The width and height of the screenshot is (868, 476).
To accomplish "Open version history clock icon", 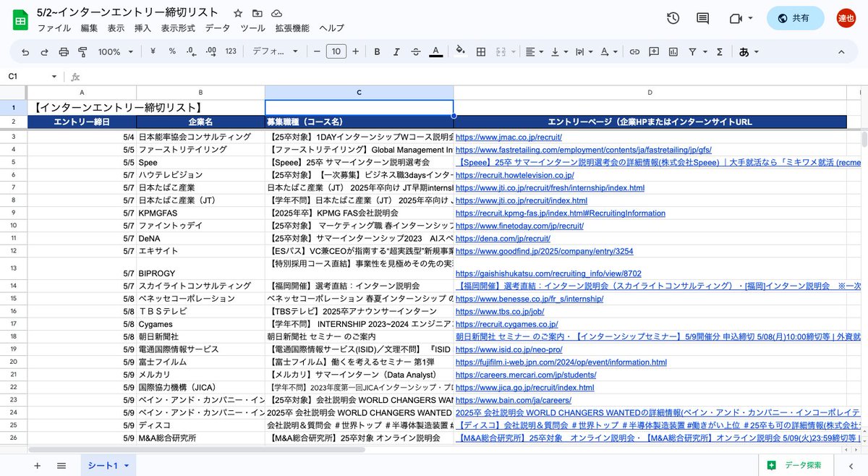I will [x=673, y=18].
